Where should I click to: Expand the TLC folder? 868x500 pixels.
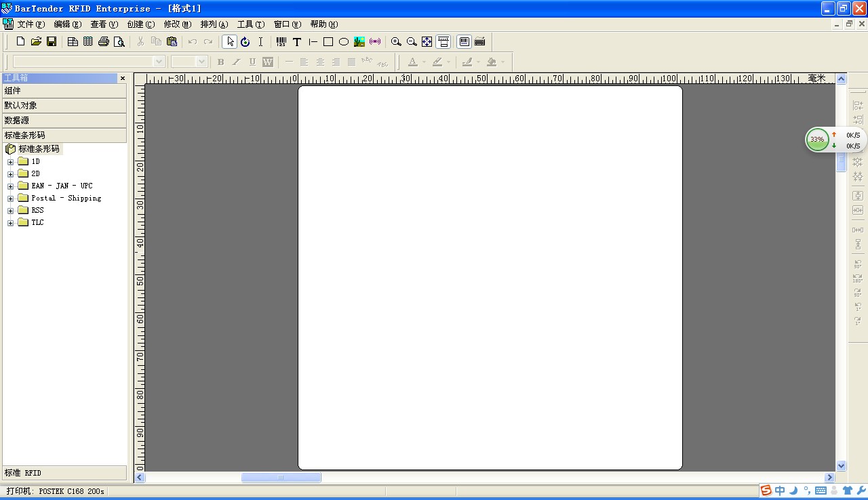click(10, 223)
